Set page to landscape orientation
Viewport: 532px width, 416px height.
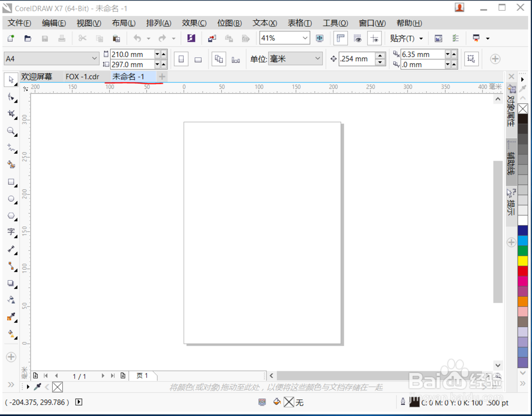click(198, 60)
